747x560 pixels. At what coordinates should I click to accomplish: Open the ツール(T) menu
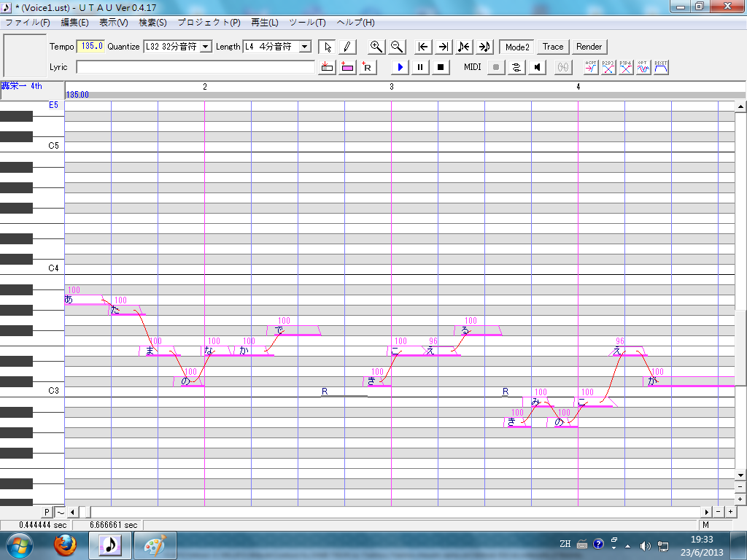click(307, 23)
